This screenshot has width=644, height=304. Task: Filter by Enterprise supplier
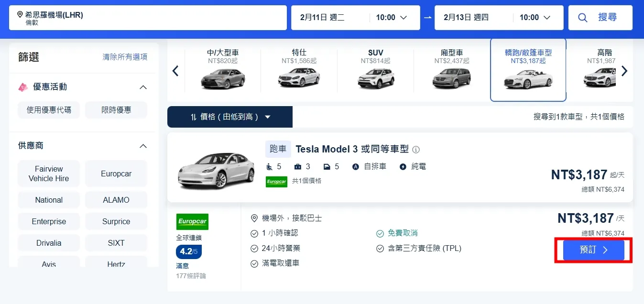coord(49,221)
